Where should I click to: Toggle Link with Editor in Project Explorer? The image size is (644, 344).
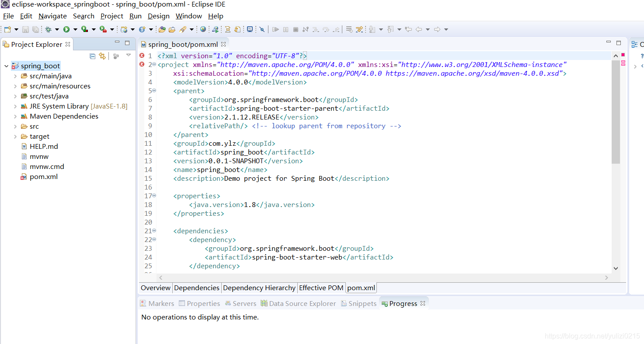tap(102, 56)
